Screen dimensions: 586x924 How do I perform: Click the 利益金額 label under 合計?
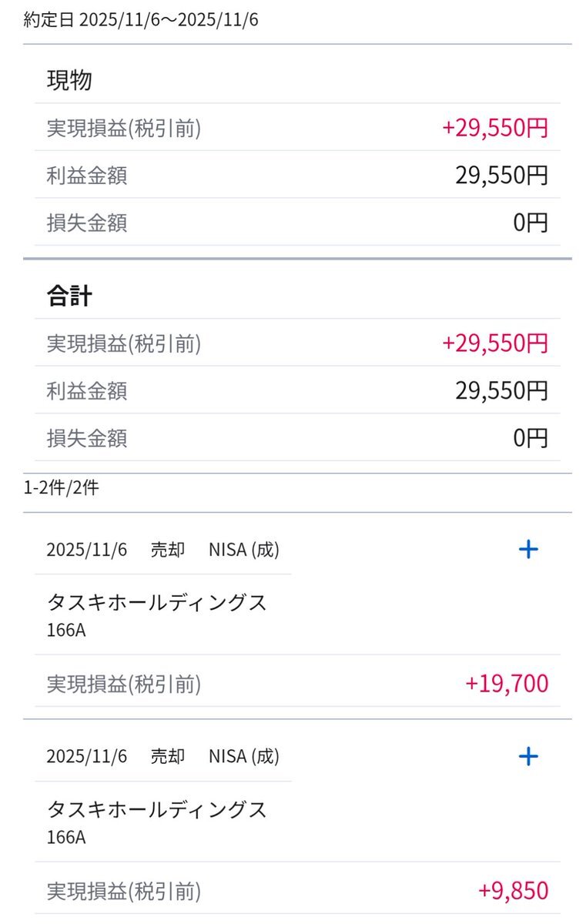point(87,391)
